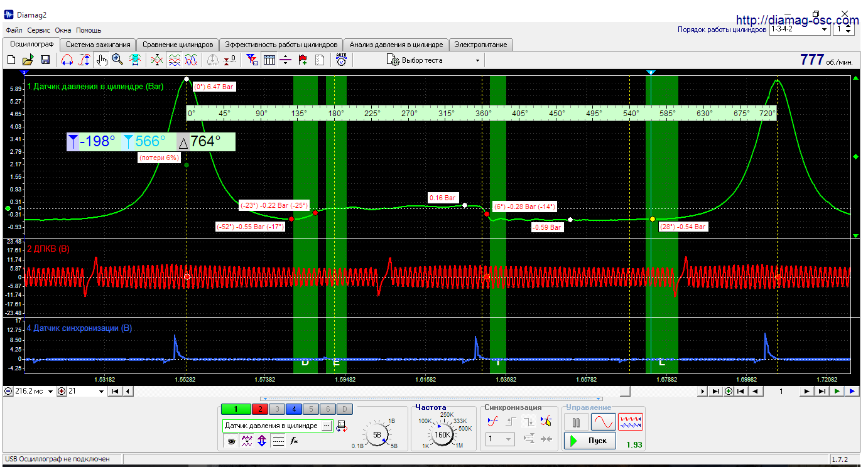Toggle channel 4 blue button
Viewport: 868px width, 467px height.
pos(294,409)
